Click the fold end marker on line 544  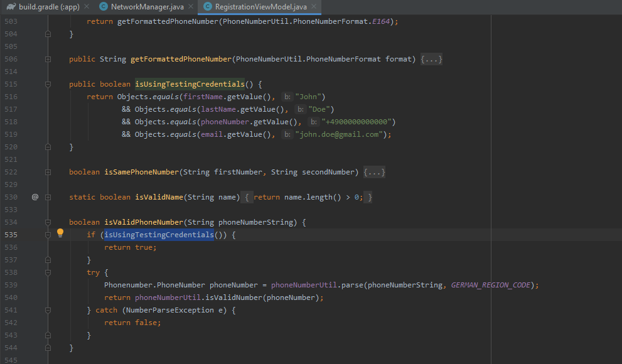pyautogui.click(x=48, y=348)
